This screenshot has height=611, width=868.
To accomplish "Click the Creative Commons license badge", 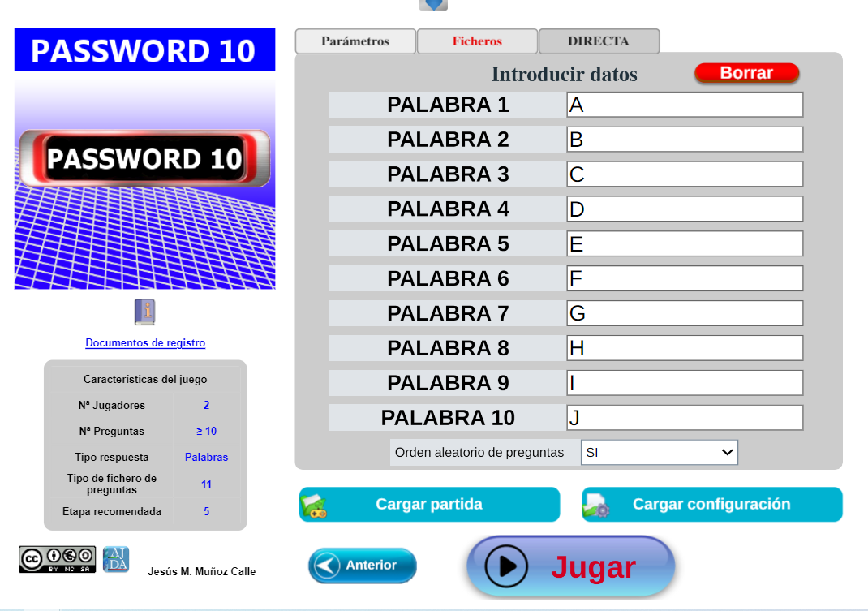I will pos(57,559).
